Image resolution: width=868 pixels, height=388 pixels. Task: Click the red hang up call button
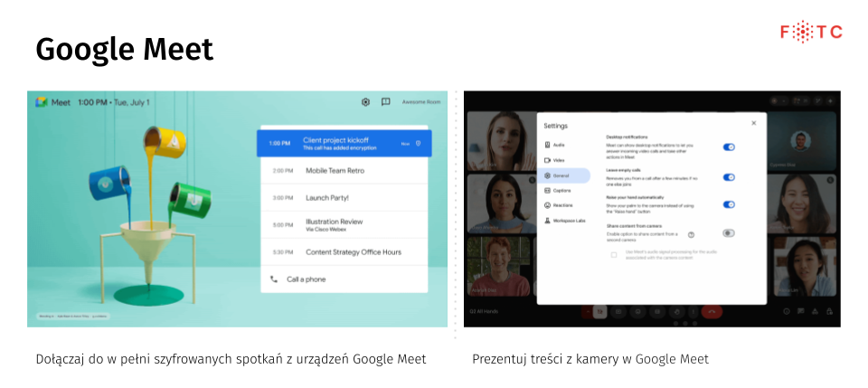712,312
